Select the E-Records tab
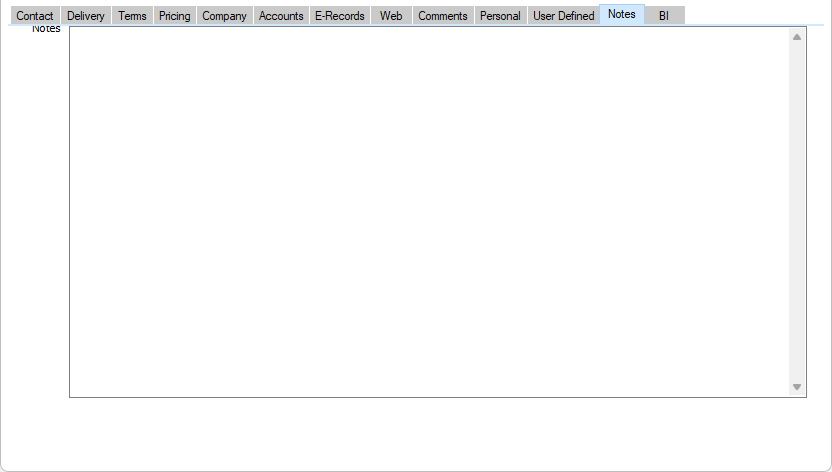The width and height of the screenshot is (832, 472). [x=340, y=15]
